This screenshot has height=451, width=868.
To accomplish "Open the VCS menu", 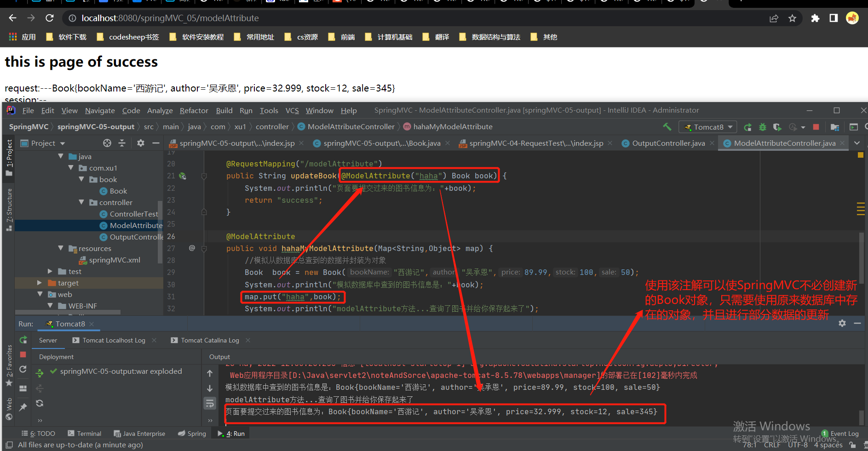I will pos(292,110).
